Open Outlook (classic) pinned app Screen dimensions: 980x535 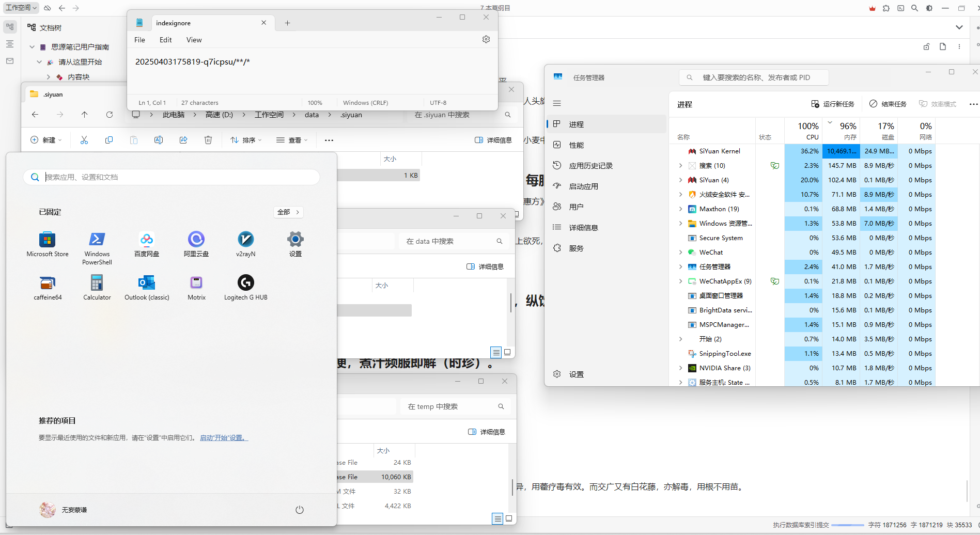(147, 288)
